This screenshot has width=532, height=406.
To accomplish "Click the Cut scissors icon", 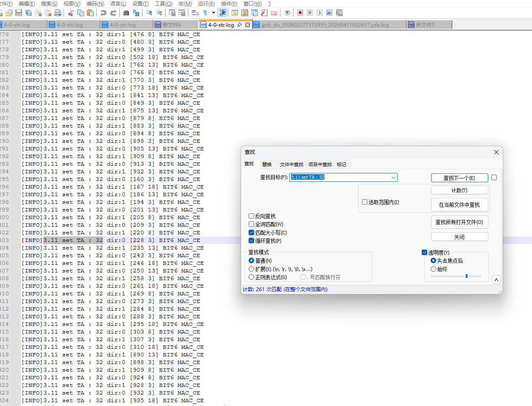I will point(70,13).
